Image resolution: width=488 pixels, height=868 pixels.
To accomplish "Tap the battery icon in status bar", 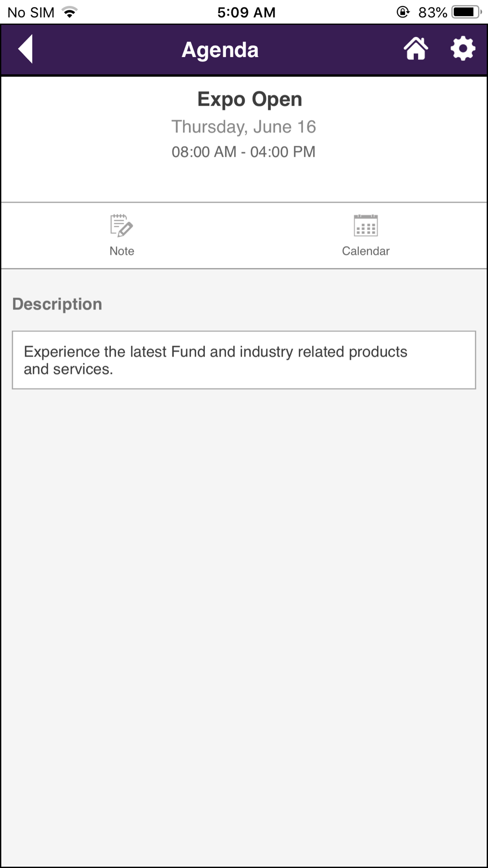I will click(466, 12).
